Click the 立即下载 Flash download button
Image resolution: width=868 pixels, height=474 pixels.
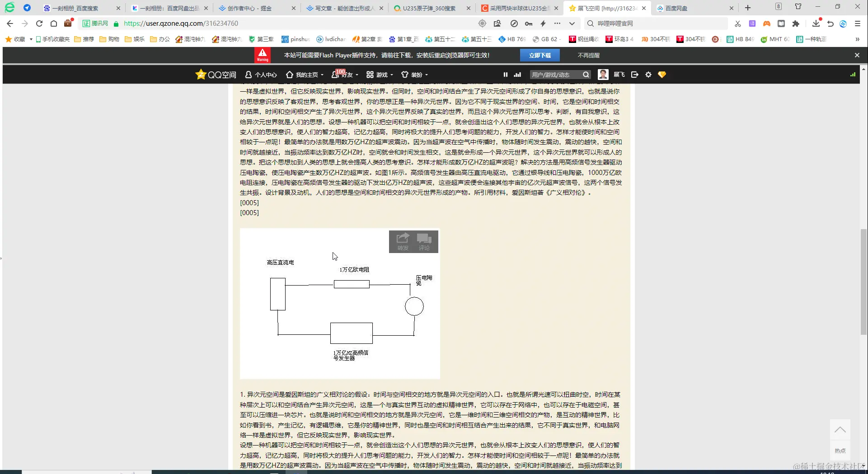pos(540,55)
